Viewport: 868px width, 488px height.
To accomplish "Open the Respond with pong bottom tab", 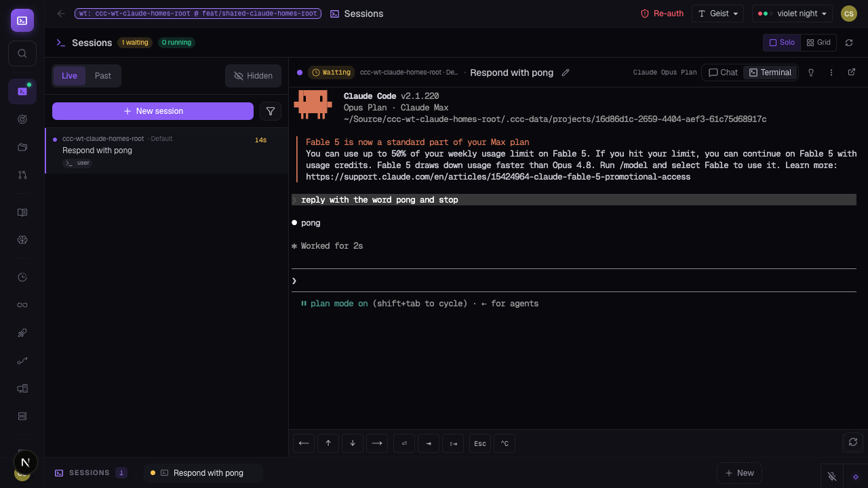I will (x=203, y=473).
